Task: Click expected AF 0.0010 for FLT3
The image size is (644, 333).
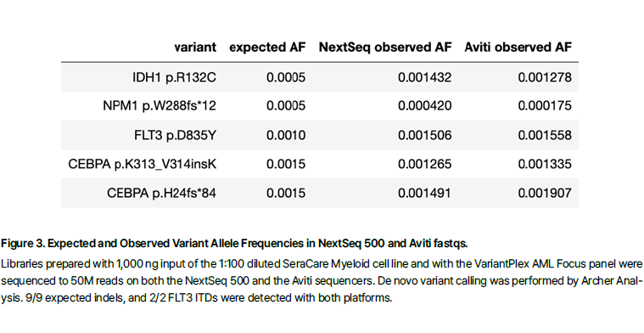Action: [286, 135]
